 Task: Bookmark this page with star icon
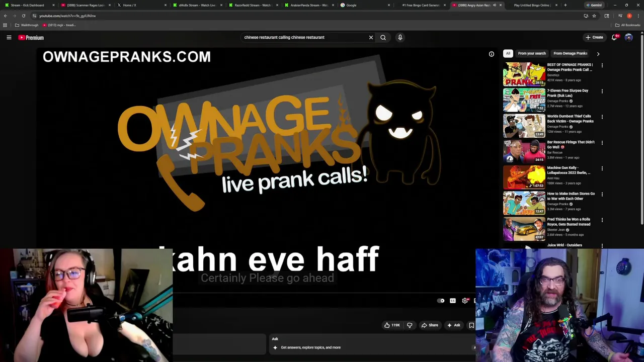click(x=594, y=16)
